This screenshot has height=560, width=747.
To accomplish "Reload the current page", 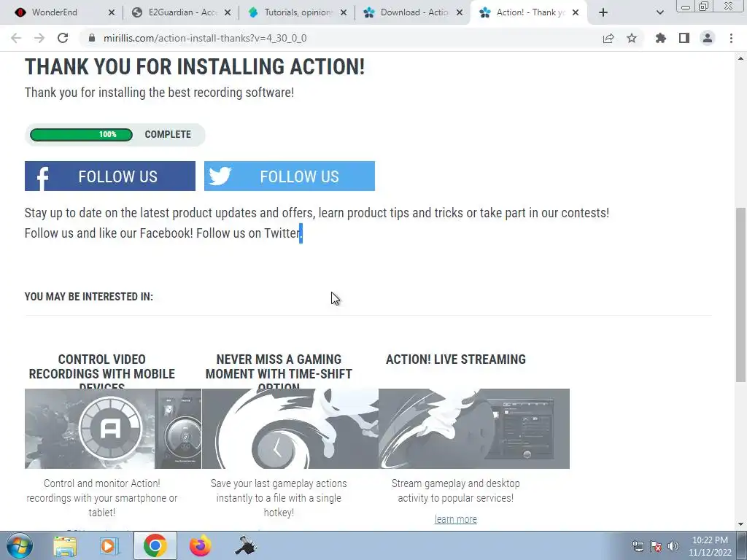I will point(63,38).
